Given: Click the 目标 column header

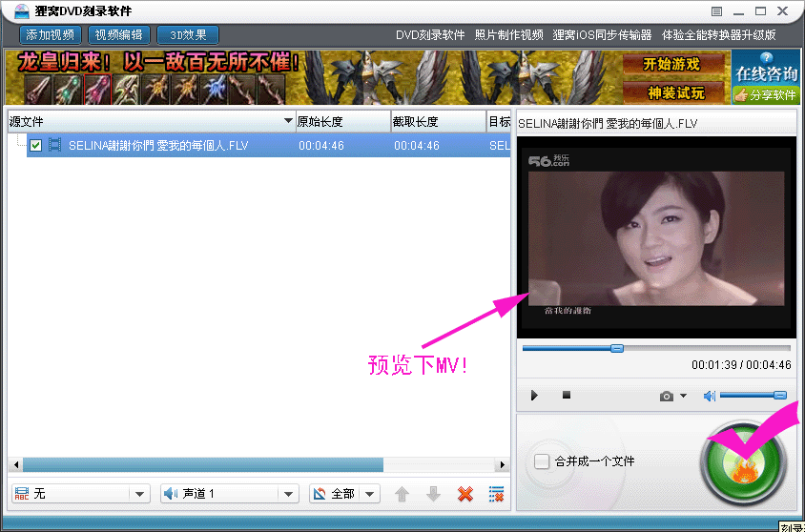Looking at the screenshot, I should tap(499, 122).
